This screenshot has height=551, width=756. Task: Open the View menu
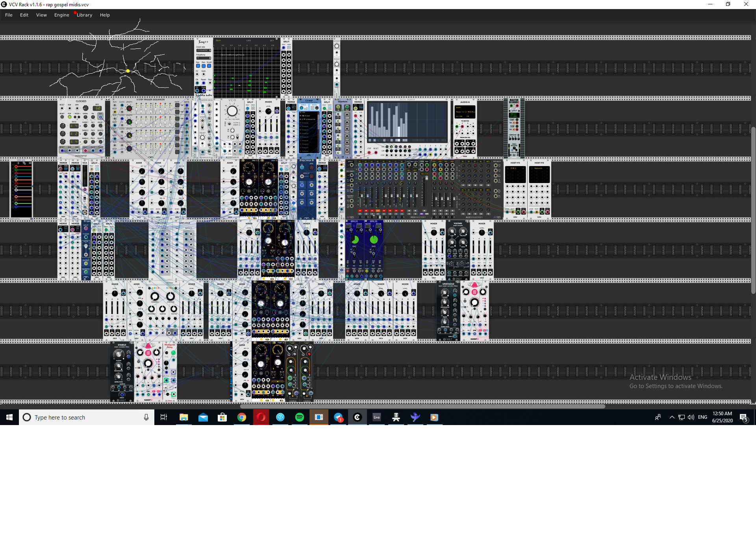[41, 15]
